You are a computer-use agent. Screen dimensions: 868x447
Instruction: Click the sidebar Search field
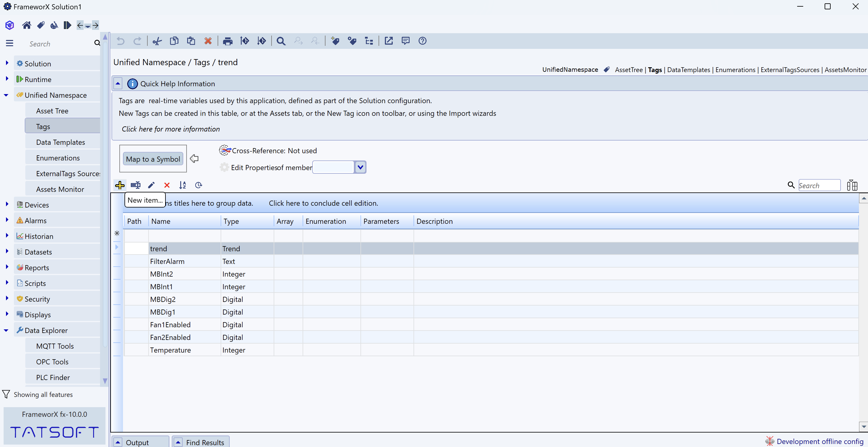pos(60,44)
